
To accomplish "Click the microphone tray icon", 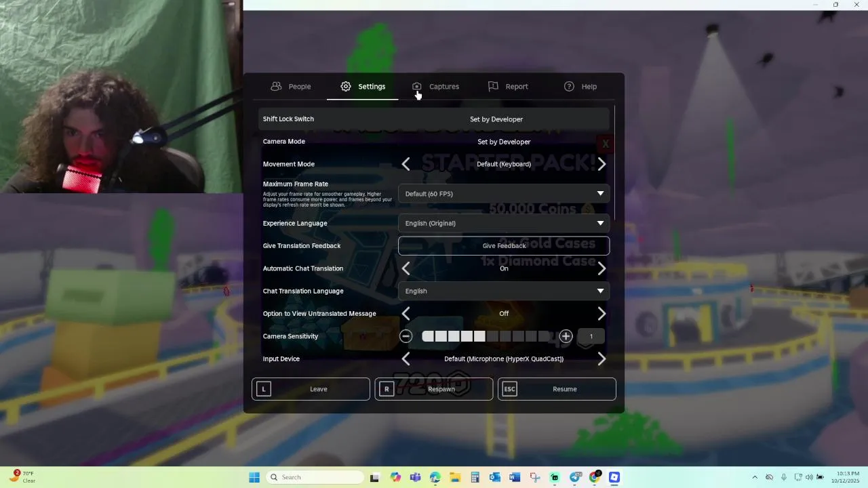I will click(x=784, y=477).
